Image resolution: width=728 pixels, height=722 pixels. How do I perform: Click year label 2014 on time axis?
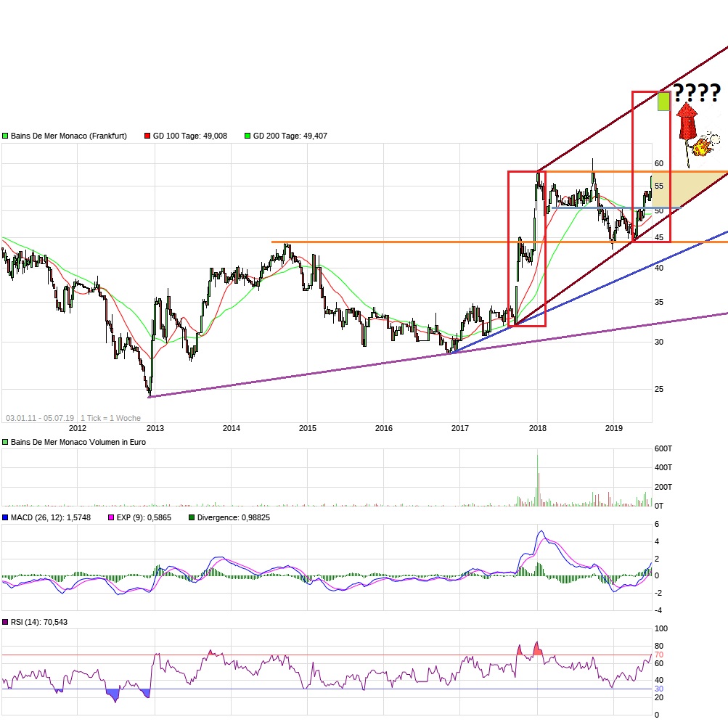coord(232,429)
